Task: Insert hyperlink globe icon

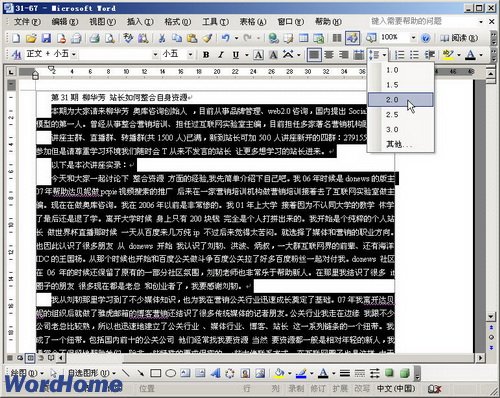Action: [273, 38]
